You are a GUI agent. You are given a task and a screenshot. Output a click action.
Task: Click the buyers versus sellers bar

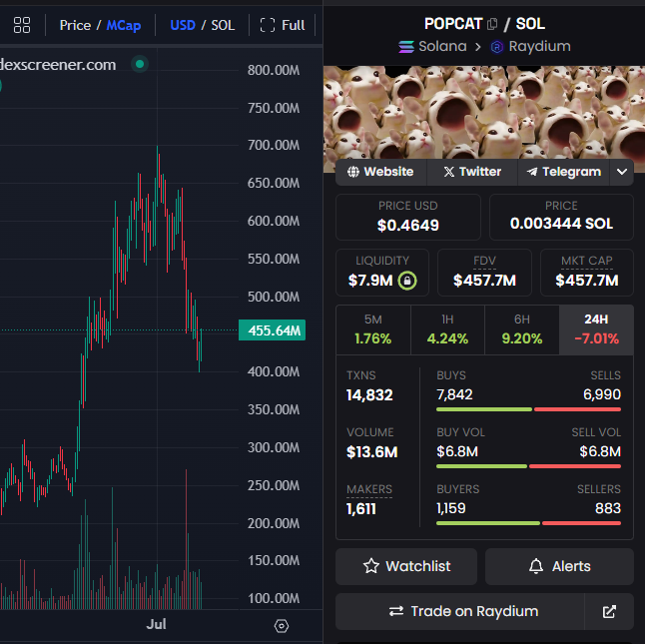(528, 523)
